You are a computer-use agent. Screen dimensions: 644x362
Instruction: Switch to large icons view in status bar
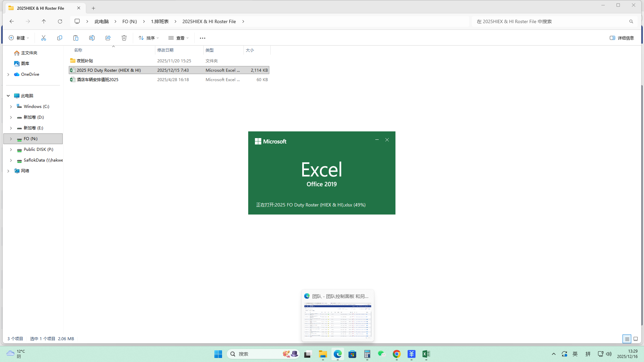click(636, 339)
